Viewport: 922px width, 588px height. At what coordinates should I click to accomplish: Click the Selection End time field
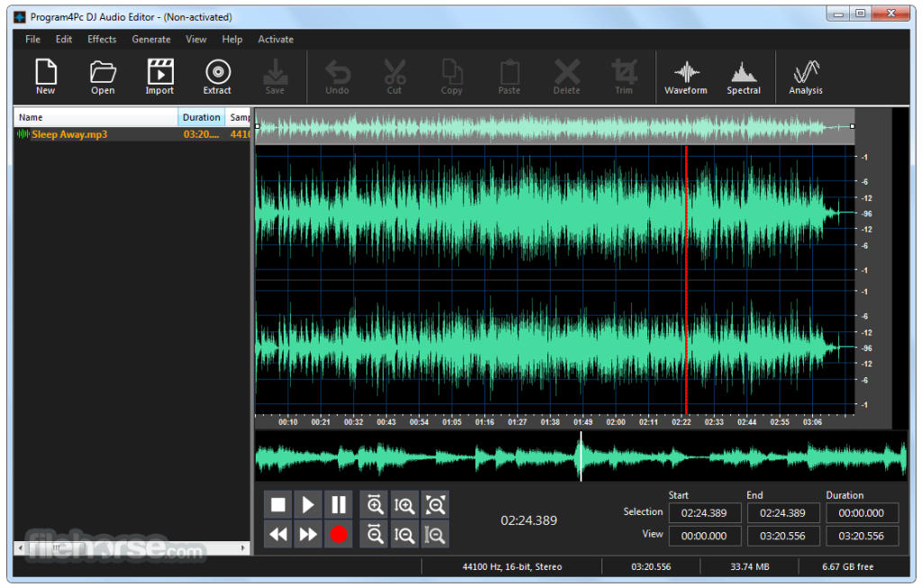(783, 512)
